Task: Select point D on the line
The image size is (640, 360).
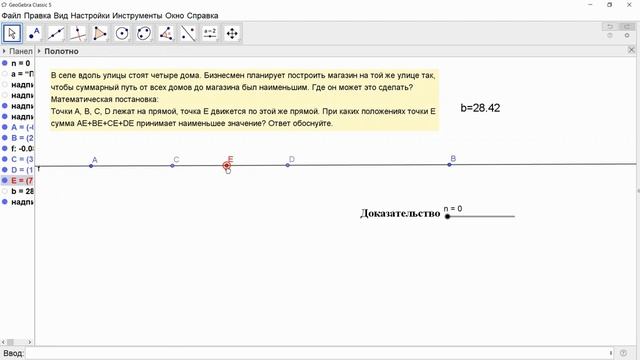Action: [288, 165]
